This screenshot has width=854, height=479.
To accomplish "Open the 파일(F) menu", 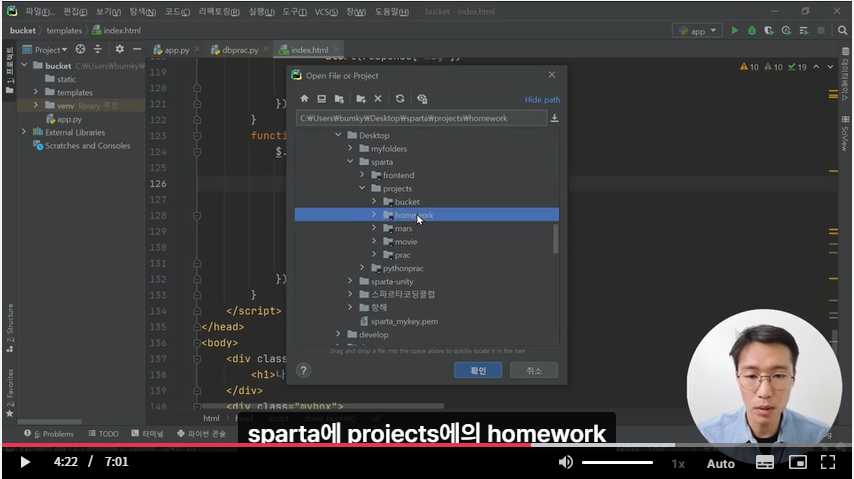I will [x=40, y=11].
